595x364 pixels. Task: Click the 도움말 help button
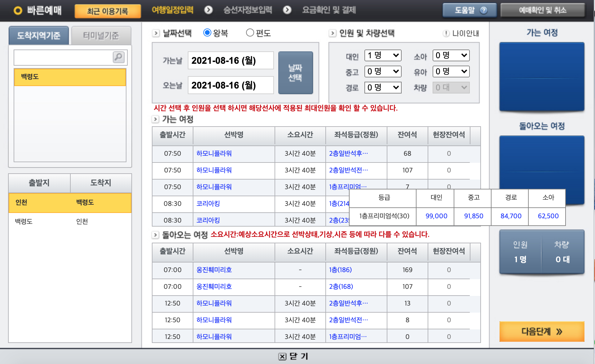(x=470, y=10)
